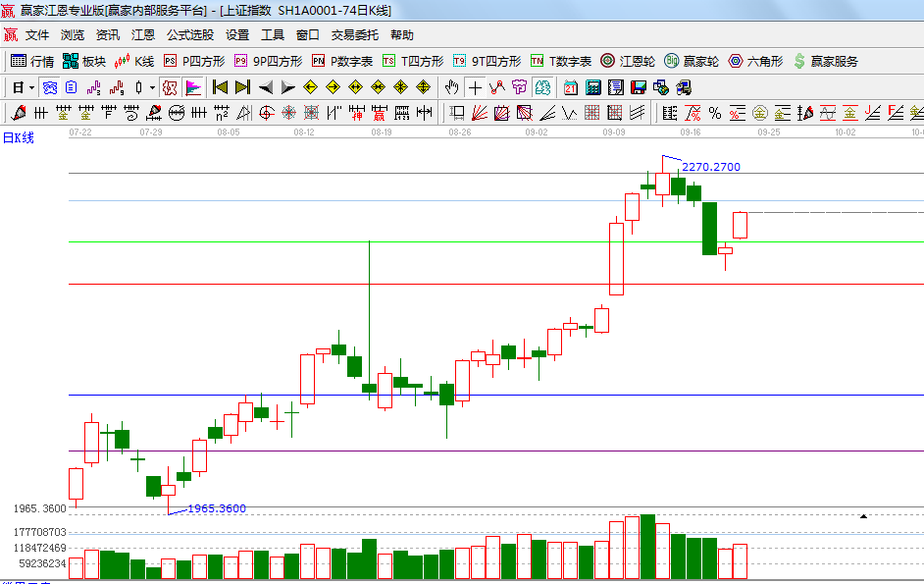Click the 行情 quotes button
The width and height of the screenshot is (924, 584).
coord(32,61)
